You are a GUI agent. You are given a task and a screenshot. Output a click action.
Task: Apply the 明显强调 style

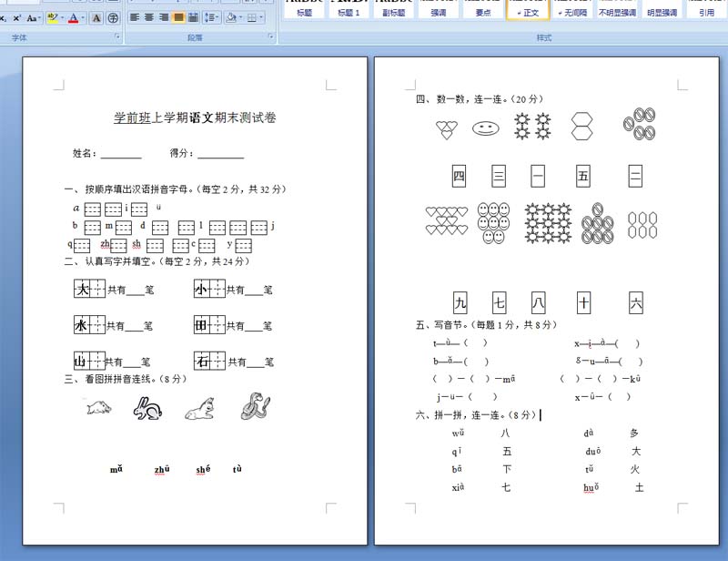pos(662,9)
